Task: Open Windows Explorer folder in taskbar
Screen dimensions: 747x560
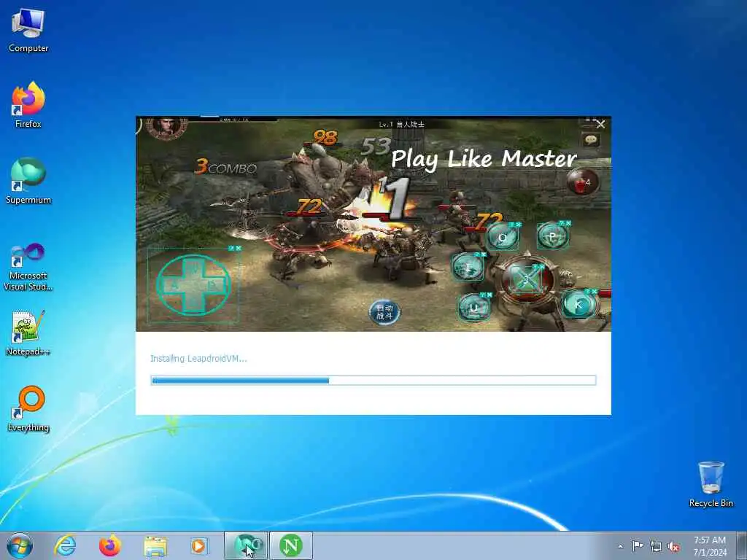Action: click(x=155, y=545)
